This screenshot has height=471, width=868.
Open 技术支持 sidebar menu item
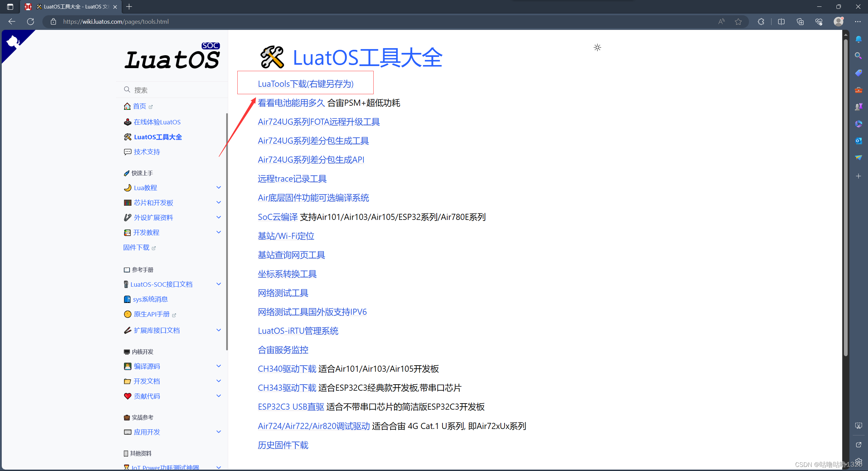pyautogui.click(x=146, y=152)
